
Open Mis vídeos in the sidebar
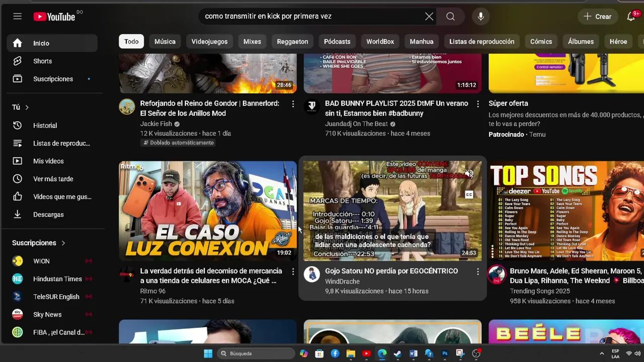(52, 161)
